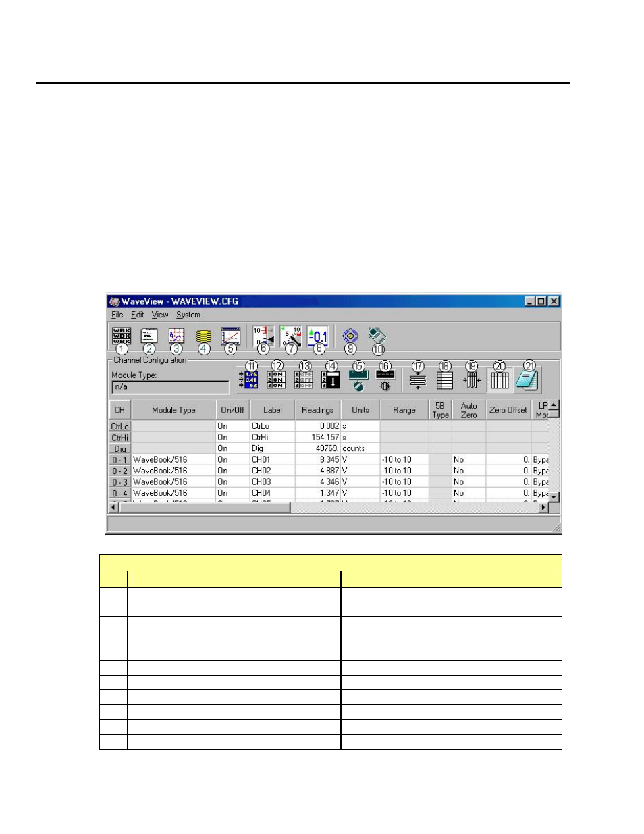Click the green chip toolbar icon
Screen dimensions: 644x834
[x=377, y=335]
